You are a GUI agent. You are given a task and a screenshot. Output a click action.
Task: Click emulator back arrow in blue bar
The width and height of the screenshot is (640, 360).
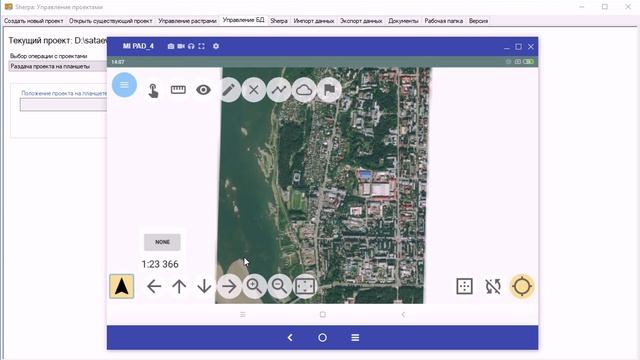tap(290, 338)
